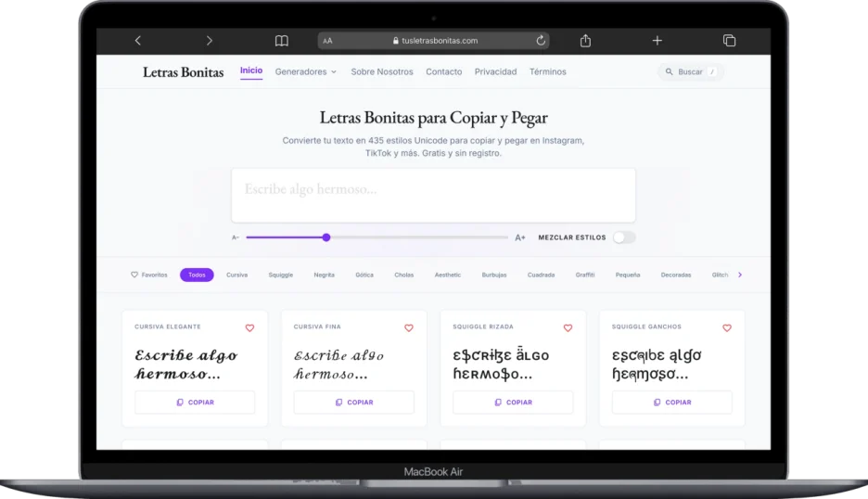
Task: Expand the Generadores dropdown menu
Action: click(x=306, y=72)
